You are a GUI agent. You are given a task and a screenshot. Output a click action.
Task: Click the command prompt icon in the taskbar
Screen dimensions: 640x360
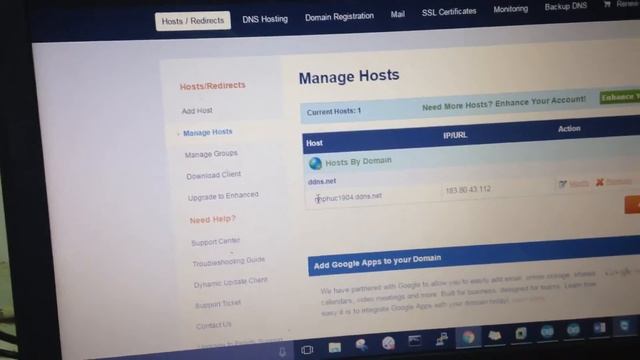(415, 340)
